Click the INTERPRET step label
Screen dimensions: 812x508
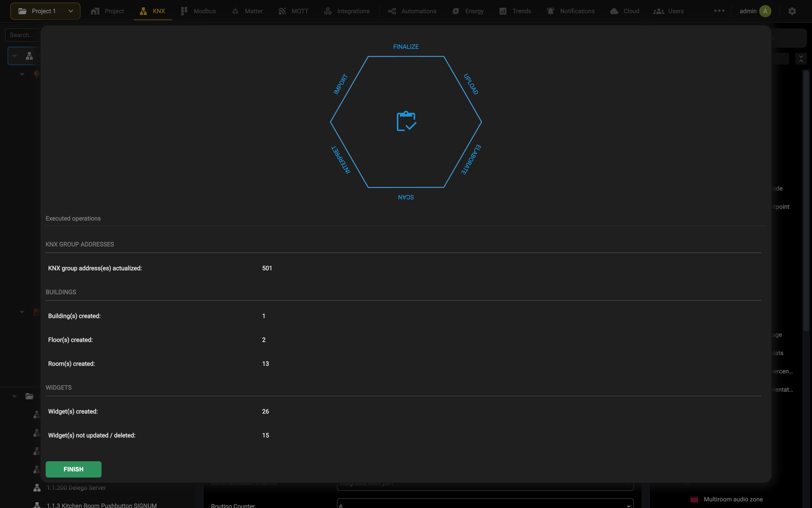pyautogui.click(x=341, y=159)
